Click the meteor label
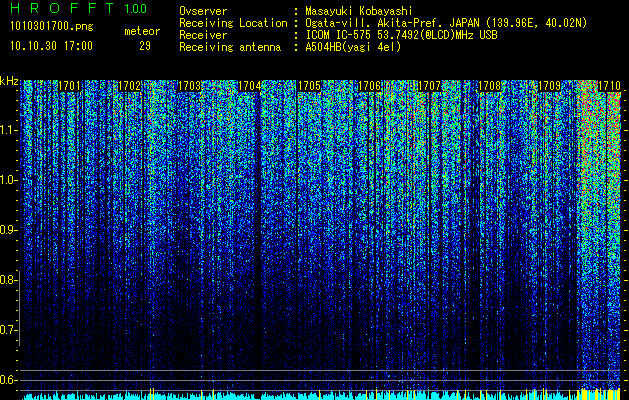 tap(142, 31)
